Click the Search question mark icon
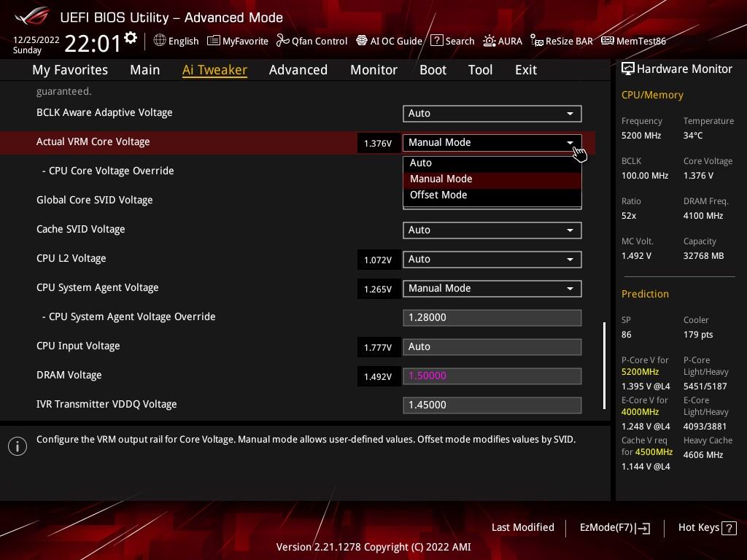This screenshot has width=747, height=560. click(436, 41)
